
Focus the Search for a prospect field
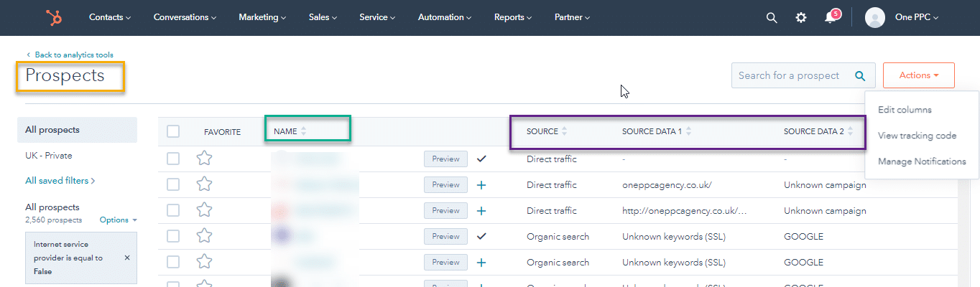[x=790, y=75]
